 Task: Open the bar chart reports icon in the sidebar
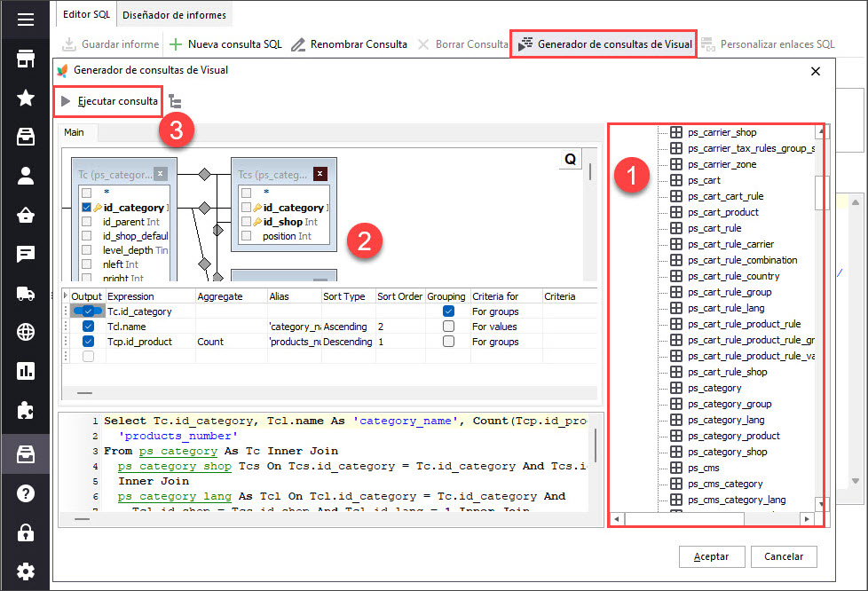point(26,371)
